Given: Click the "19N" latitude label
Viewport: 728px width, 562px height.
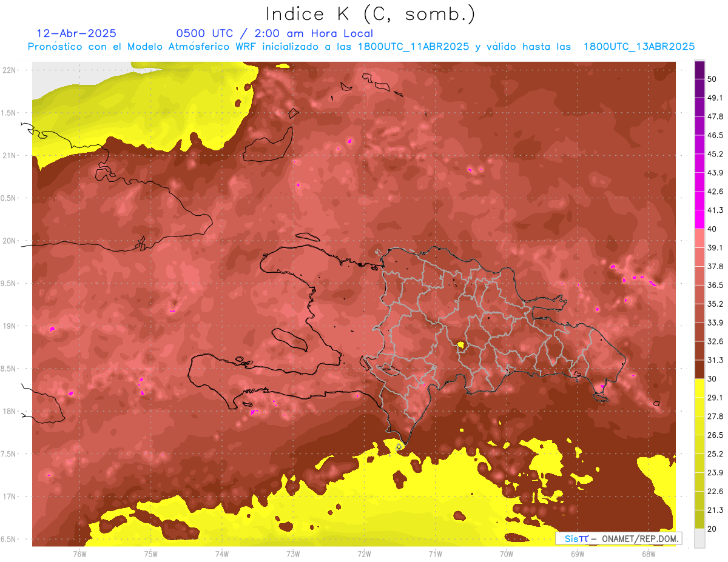Looking at the screenshot, I should 10,326.
